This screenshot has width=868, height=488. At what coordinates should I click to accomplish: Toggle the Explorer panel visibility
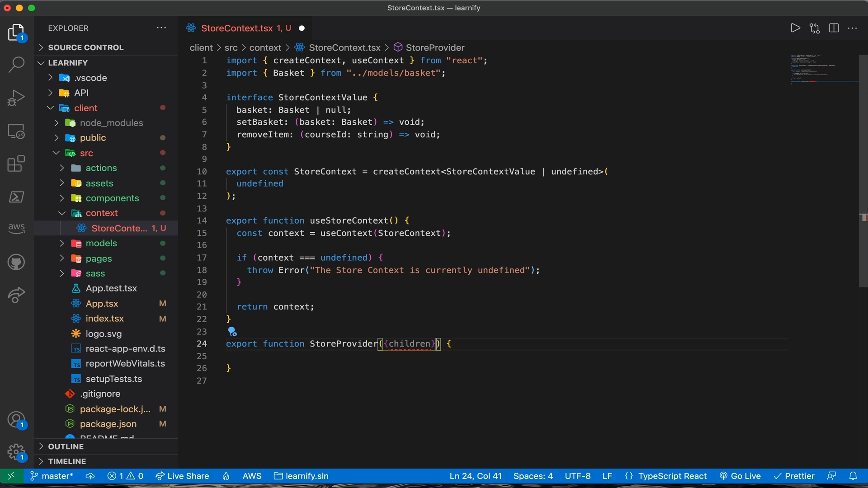click(x=16, y=33)
